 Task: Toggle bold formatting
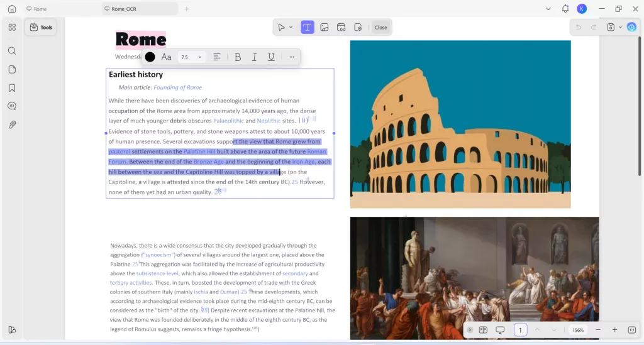238,57
